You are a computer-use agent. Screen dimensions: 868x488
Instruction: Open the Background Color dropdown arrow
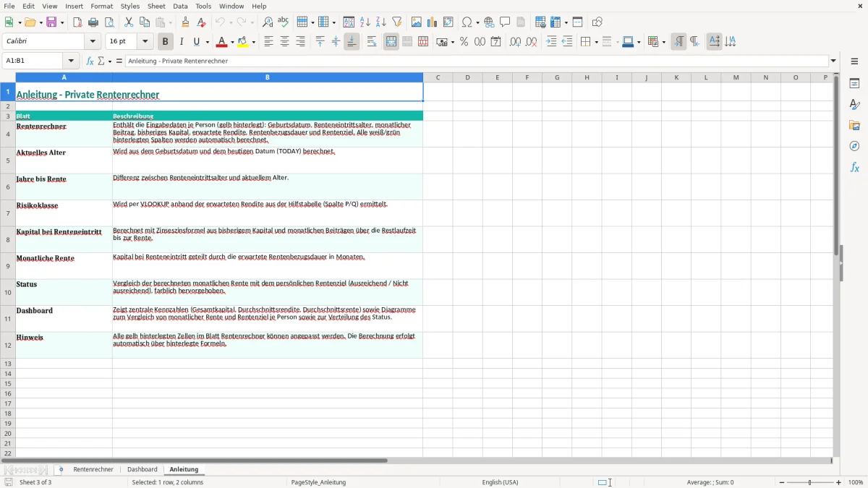[253, 42]
